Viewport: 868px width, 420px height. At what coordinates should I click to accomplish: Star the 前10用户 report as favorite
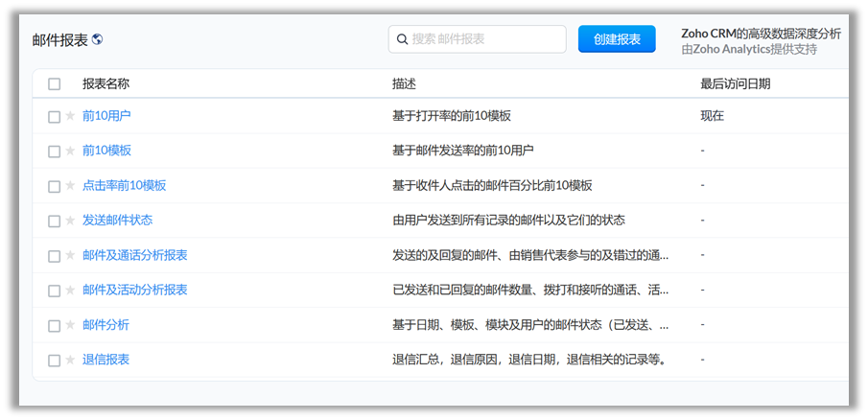70,116
